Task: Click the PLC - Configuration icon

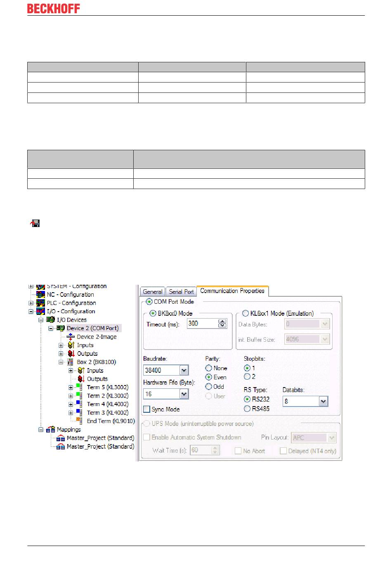Action: click(40, 303)
